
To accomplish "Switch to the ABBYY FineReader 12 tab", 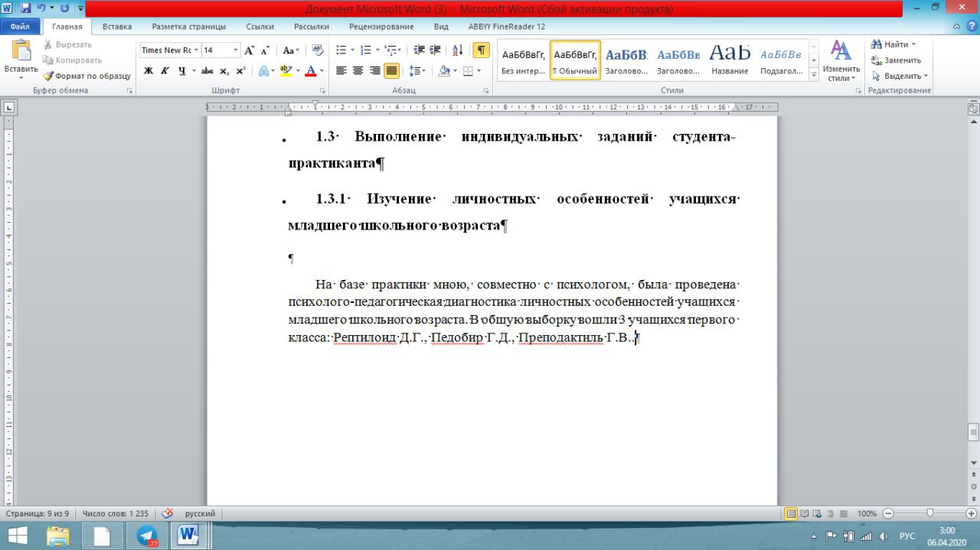I will coord(507,26).
